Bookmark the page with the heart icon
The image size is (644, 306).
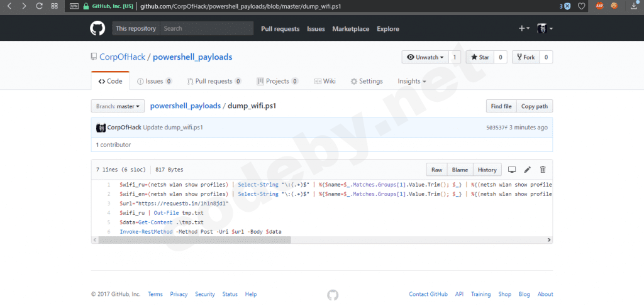coord(581,6)
